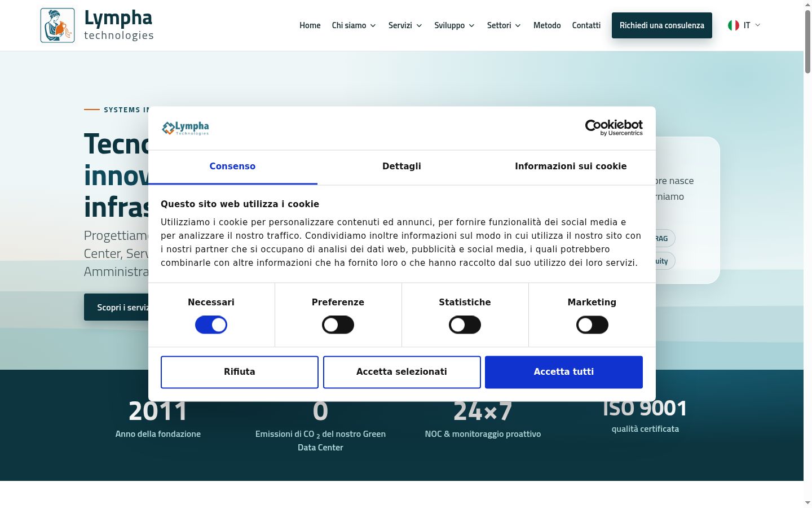This screenshot has height=508, width=812.
Task: Select the Consenso tab
Action: coord(232,167)
